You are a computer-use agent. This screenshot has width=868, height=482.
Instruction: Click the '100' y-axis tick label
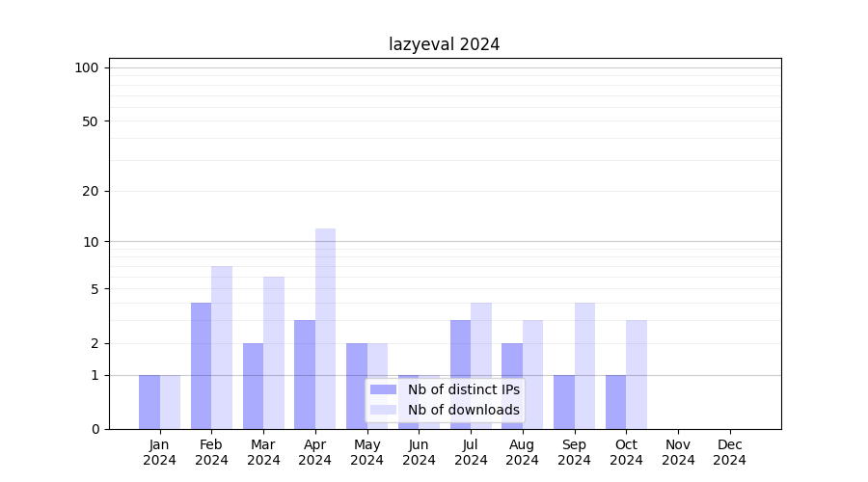87,67
